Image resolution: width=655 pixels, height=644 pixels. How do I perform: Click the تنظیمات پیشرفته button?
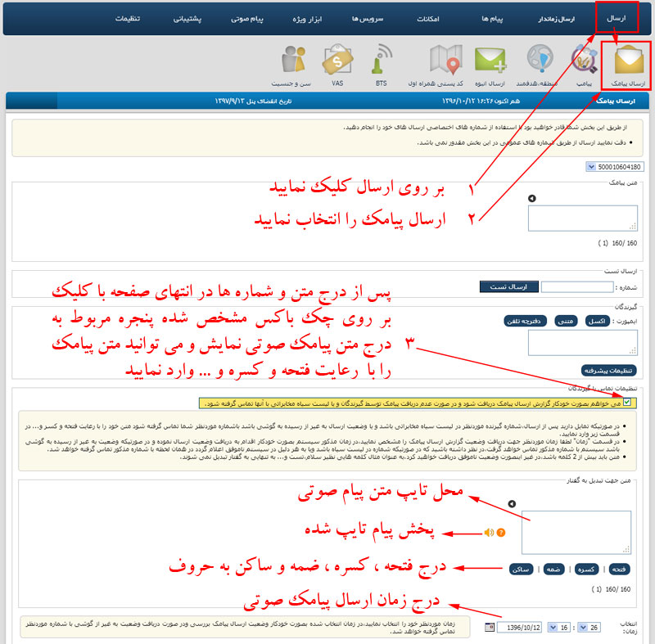608,370
